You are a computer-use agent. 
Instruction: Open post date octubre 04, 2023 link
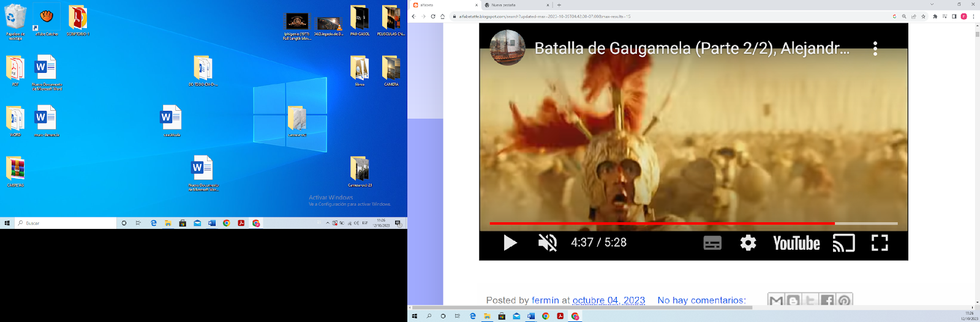609,300
